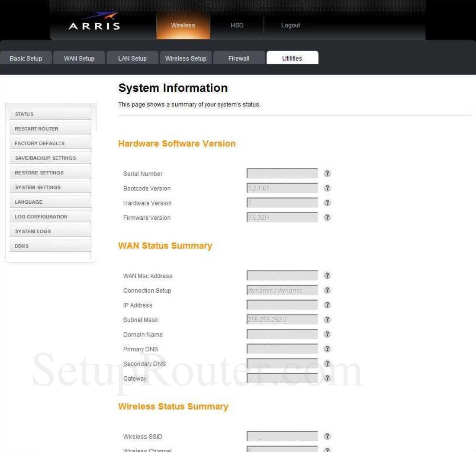Select the HSD menu item

coord(237,25)
